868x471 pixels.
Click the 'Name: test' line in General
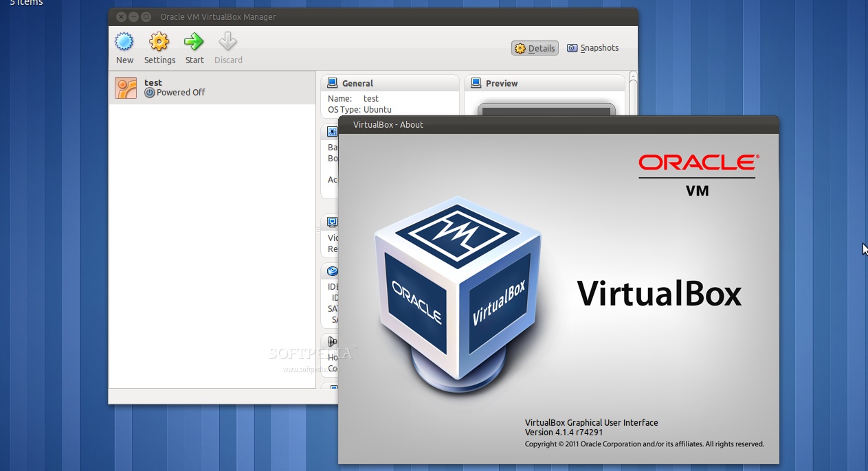point(353,98)
